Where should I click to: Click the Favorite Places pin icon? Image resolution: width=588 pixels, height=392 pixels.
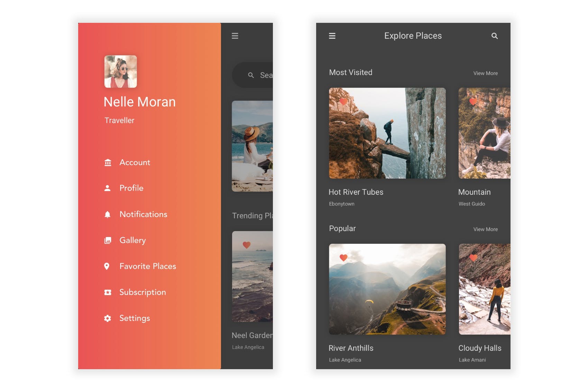pos(107,266)
